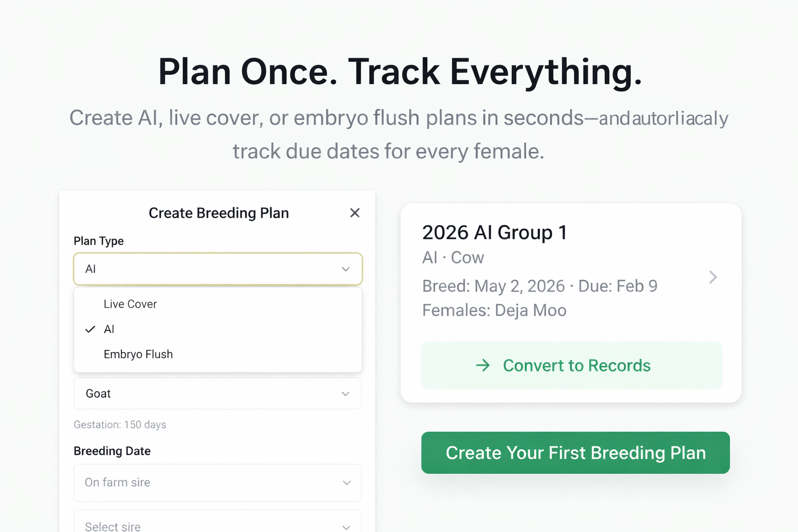Click the chevron on the Goat dropdown
798x532 pixels.
[345, 394]
